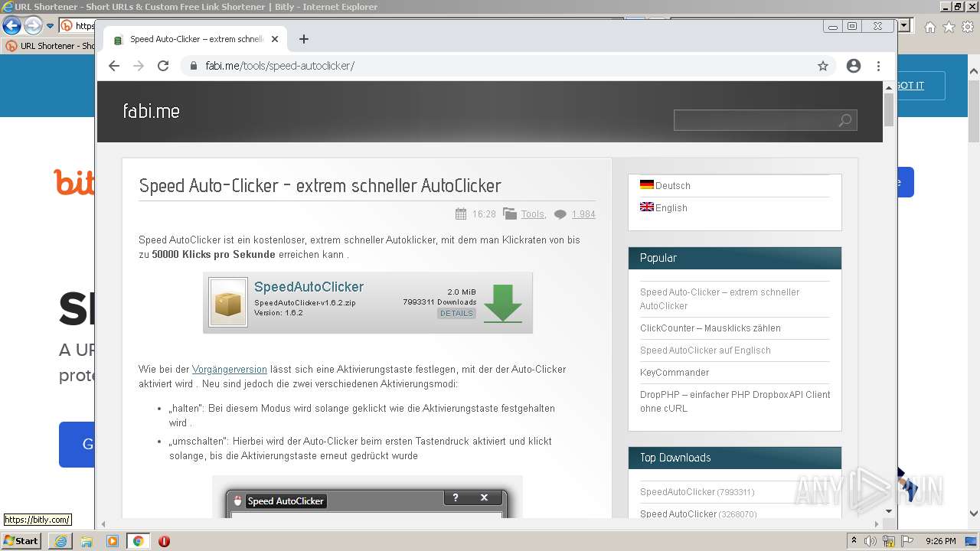Open Internet Explorer from taskbar

(60, 541)
